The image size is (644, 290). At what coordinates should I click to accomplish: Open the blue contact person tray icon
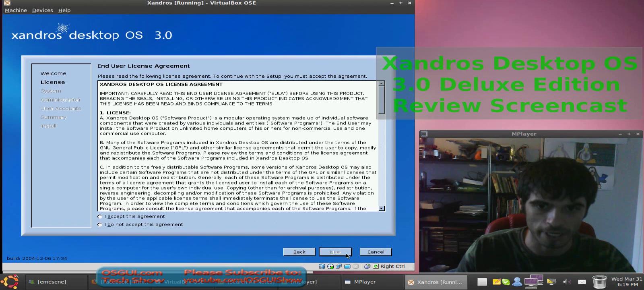pos(517,282)
